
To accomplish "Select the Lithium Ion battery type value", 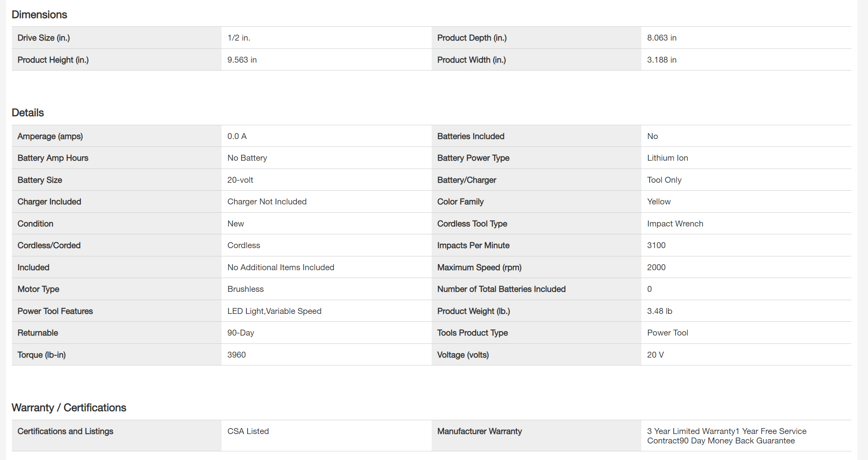I will (667, 158).
